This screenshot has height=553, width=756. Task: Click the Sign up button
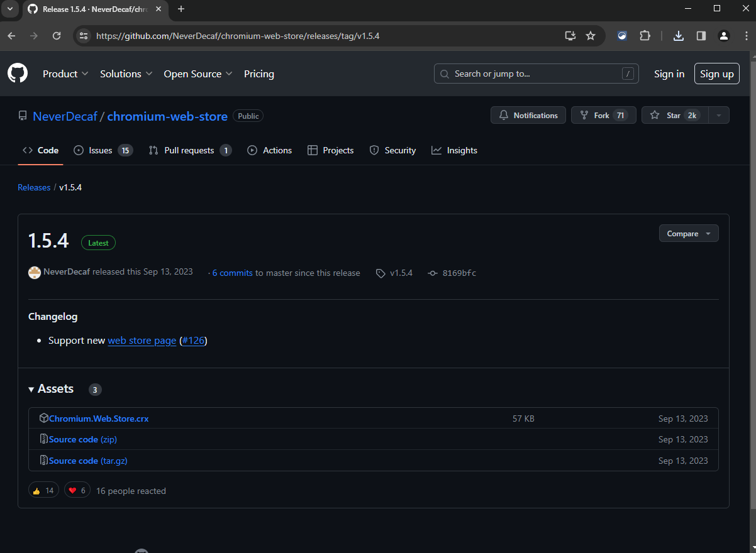pos(717,74)
